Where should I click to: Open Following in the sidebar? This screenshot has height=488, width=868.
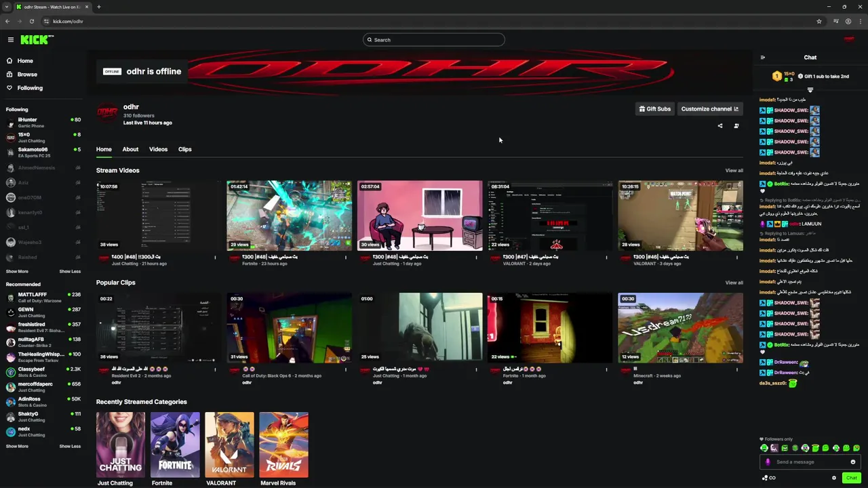(x=43, y=88)
